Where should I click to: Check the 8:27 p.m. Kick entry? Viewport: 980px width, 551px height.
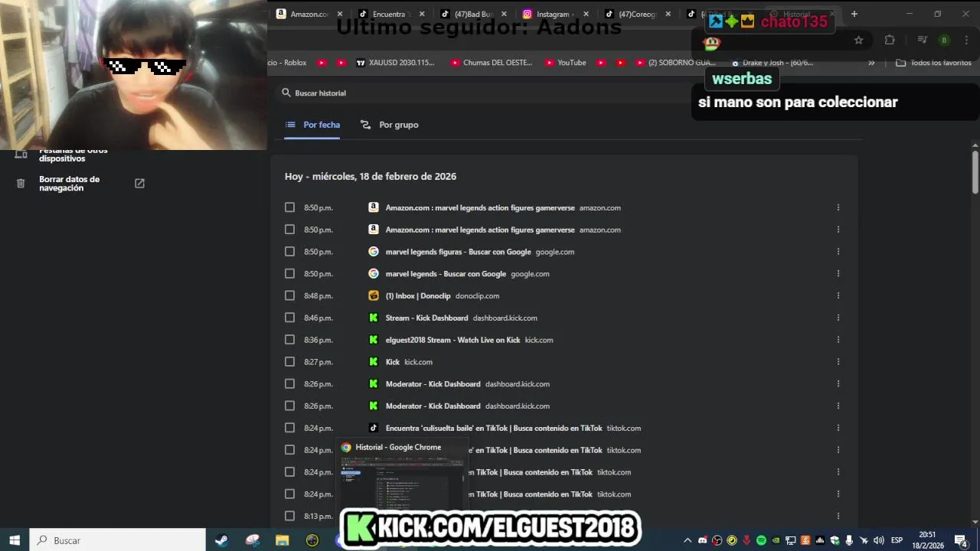click(x=289, y=361)
